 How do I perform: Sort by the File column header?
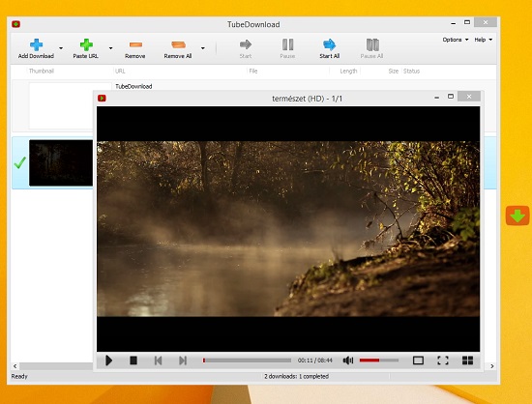(253, 71)
